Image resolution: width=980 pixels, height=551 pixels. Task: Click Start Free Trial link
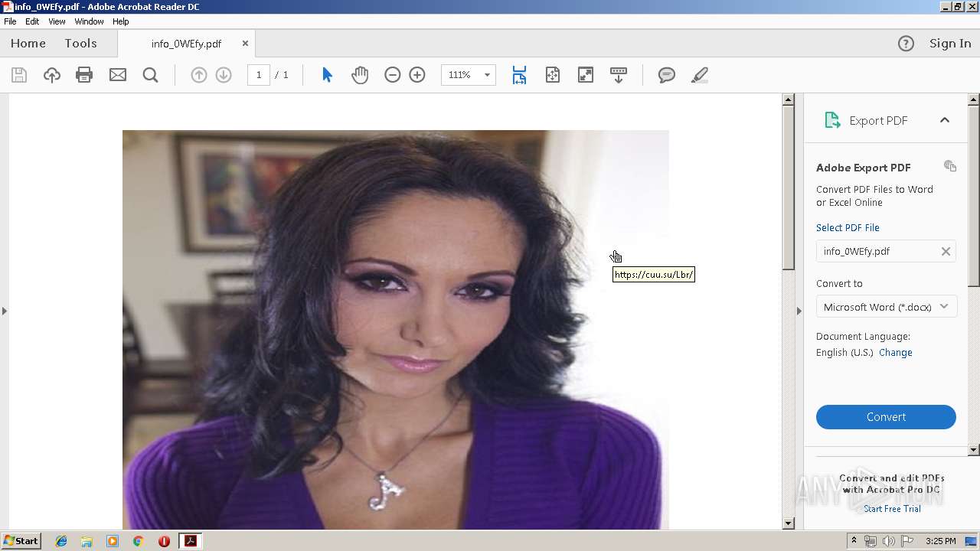click(892, 509)
